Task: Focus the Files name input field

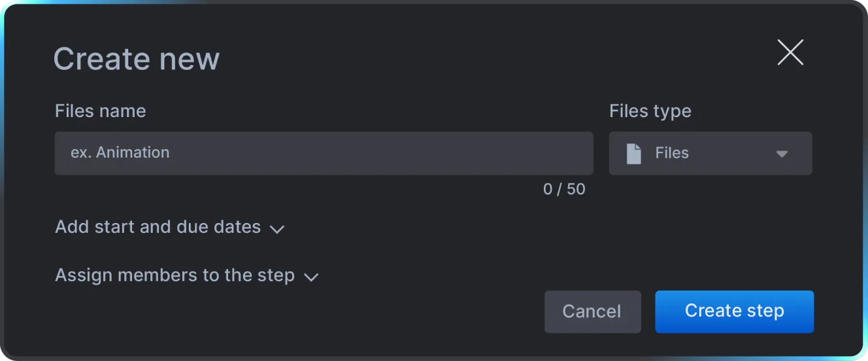Action: tap(324, 154)
